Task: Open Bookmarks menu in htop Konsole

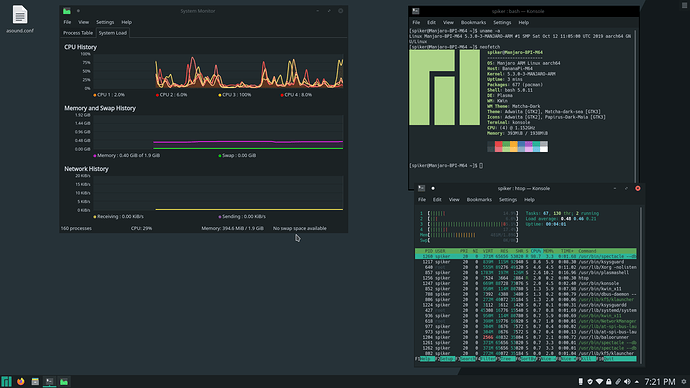Action: click(x=479, y=200)
